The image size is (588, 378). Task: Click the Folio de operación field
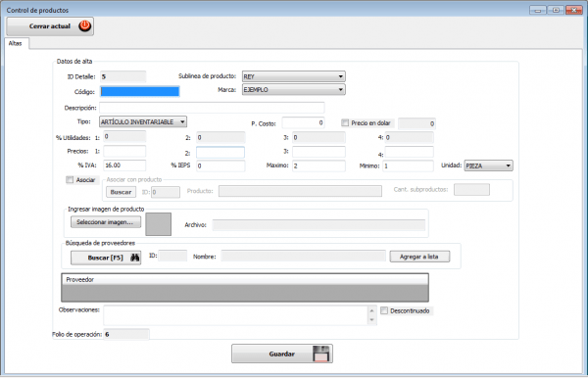pos(126,334)
